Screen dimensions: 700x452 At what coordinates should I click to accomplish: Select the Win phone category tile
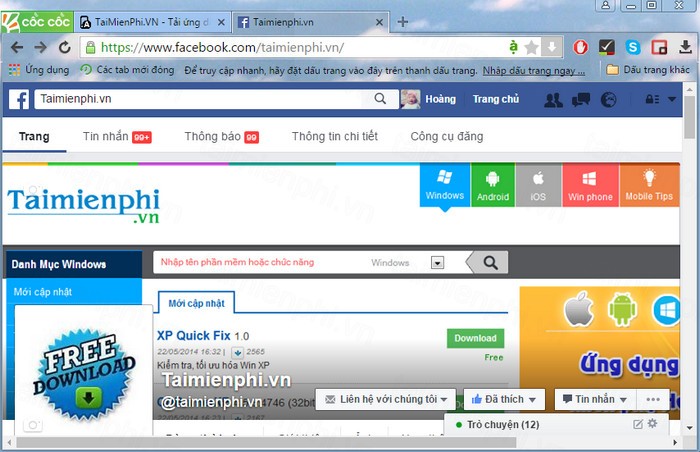click(x=590, y=185)
